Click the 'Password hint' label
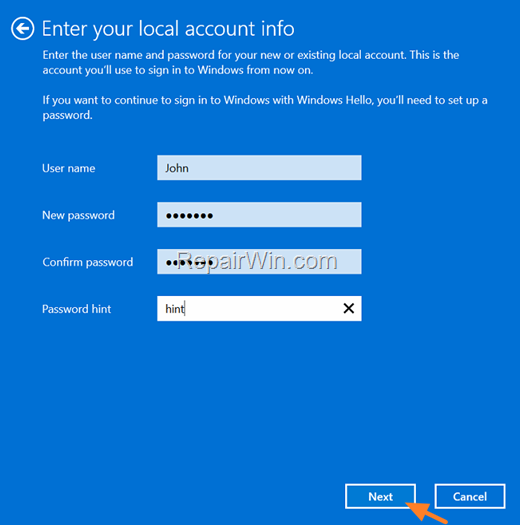 tap(76, 309)
